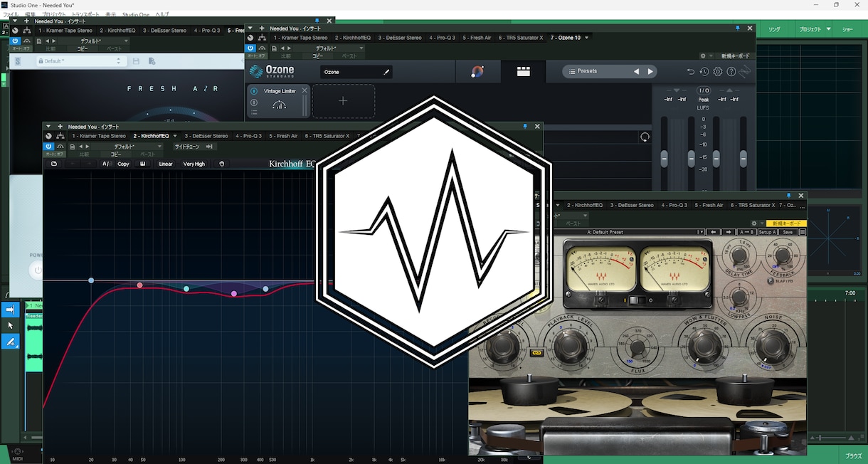Toggle Fresh Air plugin power button
This screenshot has width=868, height=464.
[x=15, y=41]
